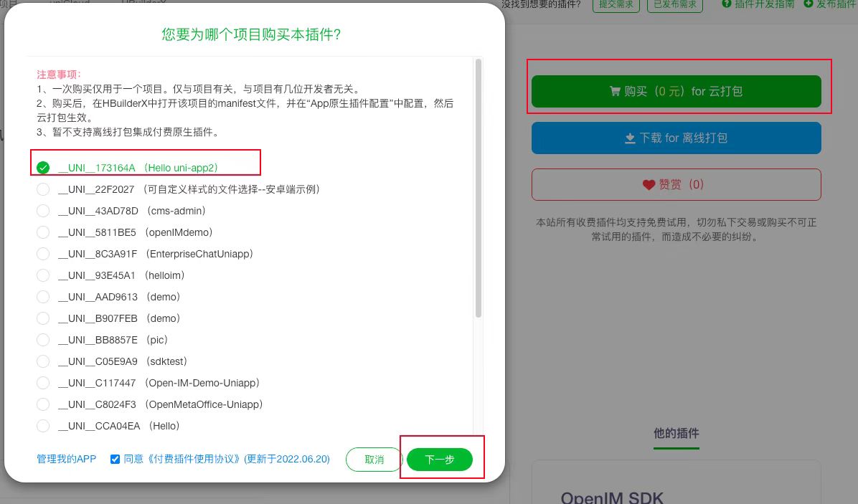Click the 取消 cancel button

tap(374, 460)
